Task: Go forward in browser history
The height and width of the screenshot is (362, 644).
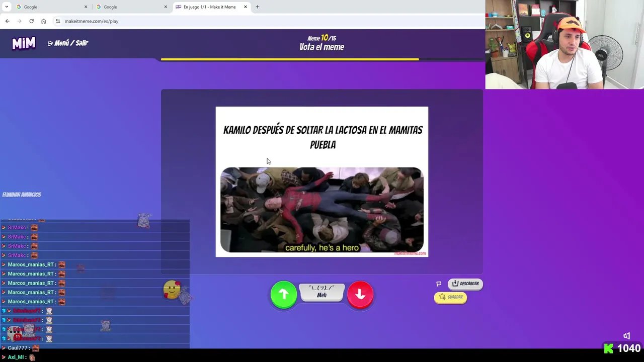Action: tap(19, 21)
